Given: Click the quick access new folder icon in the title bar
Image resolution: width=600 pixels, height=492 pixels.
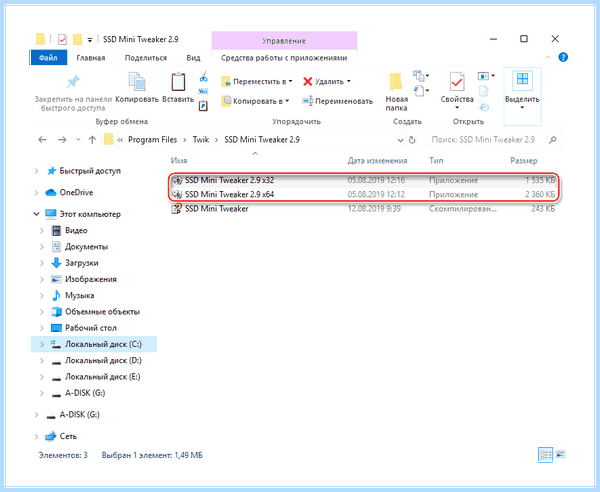Looking at the screenshot, I should (x=77, y=39).
